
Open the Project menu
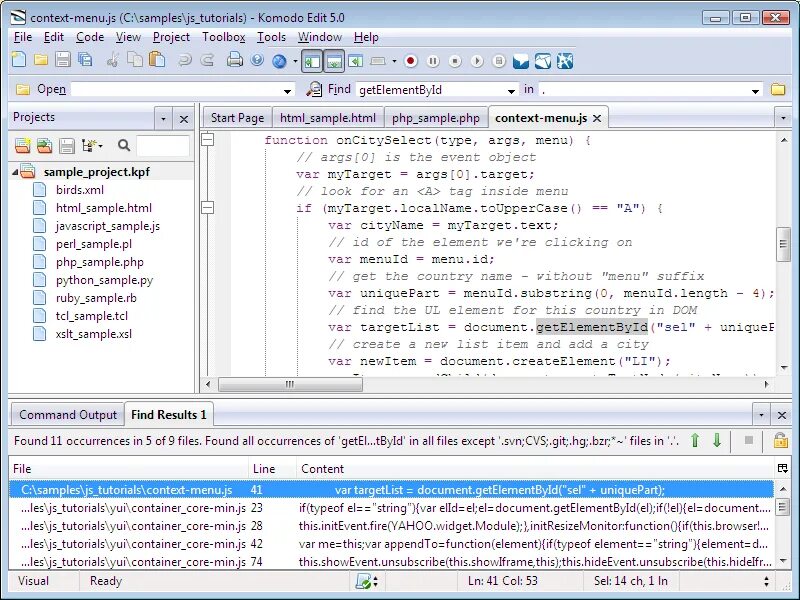pos(171,37)
